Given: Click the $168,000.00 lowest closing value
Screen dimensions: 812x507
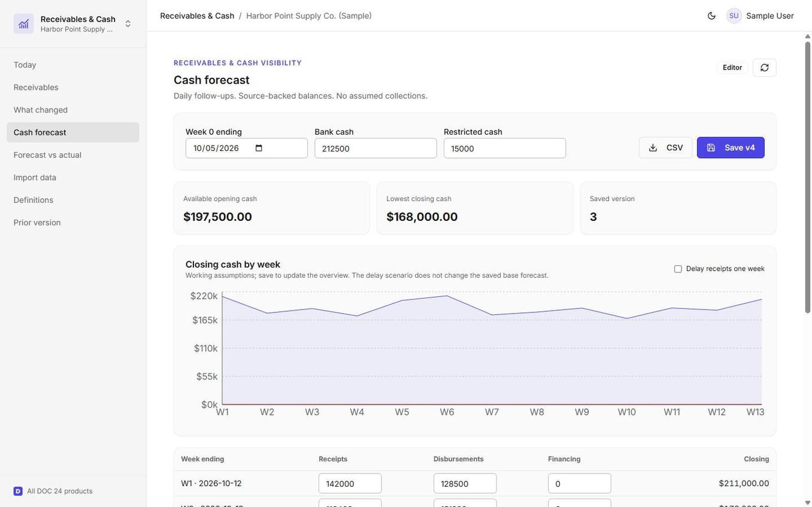Looking at the screenshot, I should pos(422,217).
